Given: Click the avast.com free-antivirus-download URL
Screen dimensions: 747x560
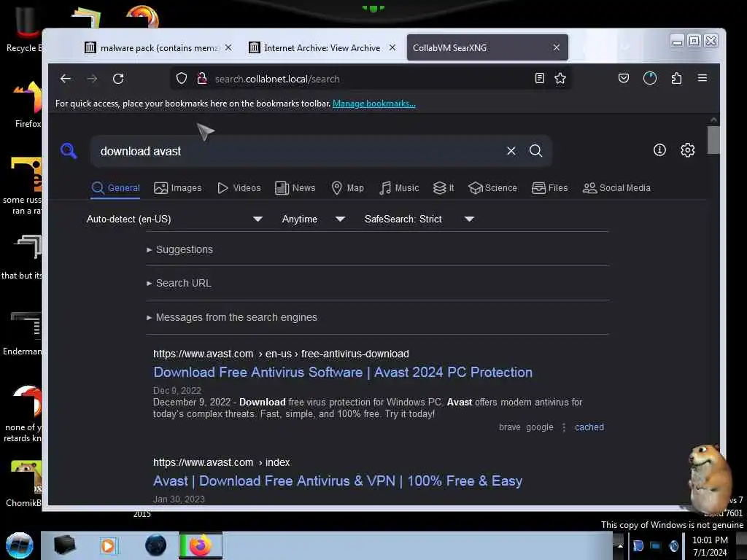Looking at the screenshot, I should [281, 354].
